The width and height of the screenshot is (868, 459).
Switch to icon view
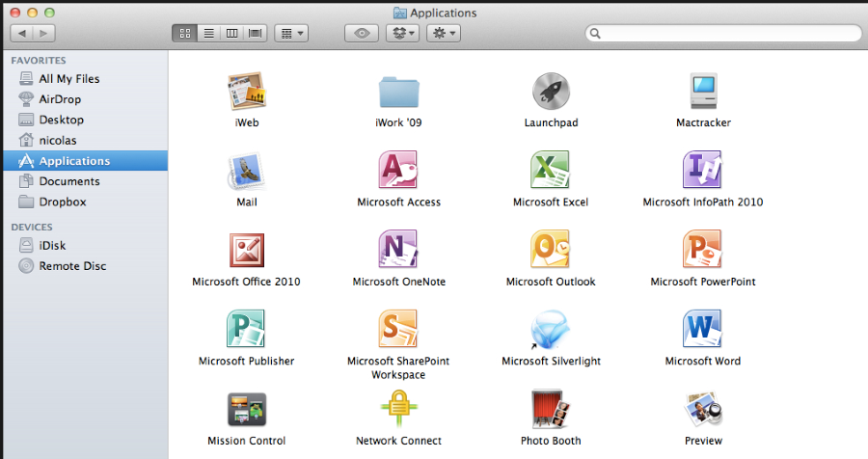pyautogui.click(x=185, y=33)
